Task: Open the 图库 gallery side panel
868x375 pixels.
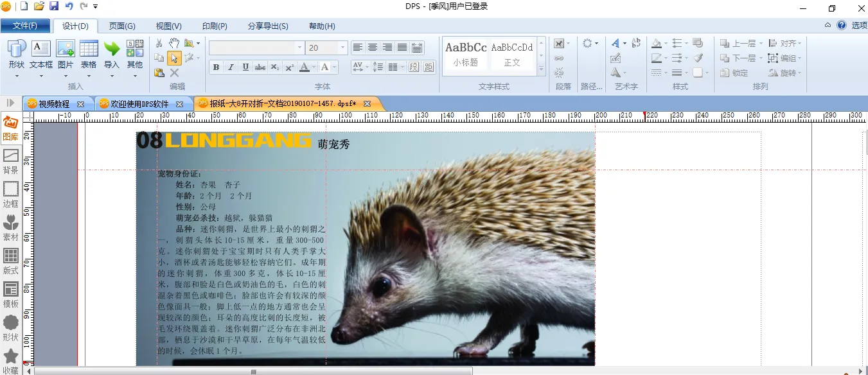Action: [x=11, y=128]
